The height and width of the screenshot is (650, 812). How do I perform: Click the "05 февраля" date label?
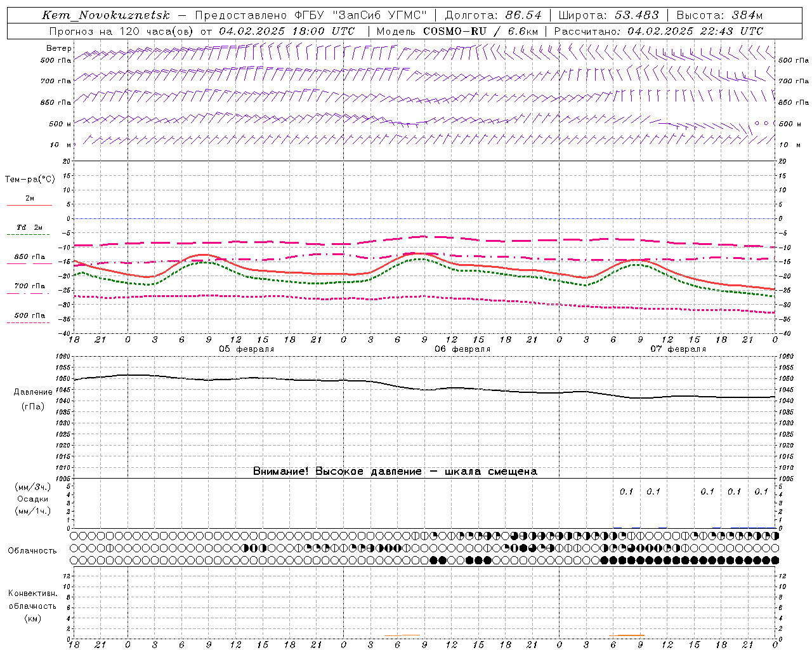pos(247,349)
